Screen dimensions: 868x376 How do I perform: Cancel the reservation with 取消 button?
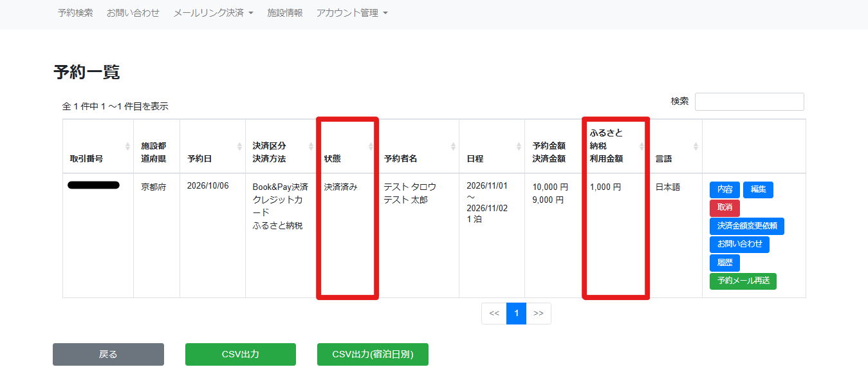pyautogui.click(x=725, y=208)
